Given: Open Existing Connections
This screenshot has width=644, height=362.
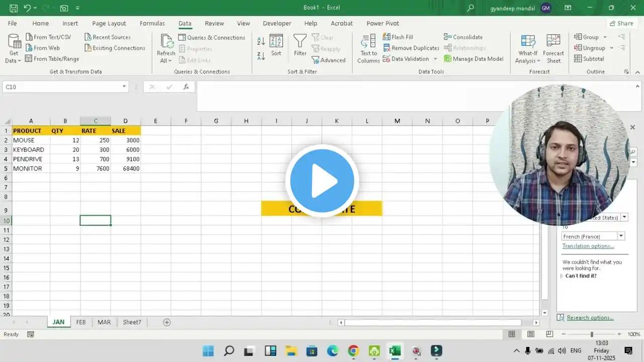Looking at the screenshot, I should point(114,48).
